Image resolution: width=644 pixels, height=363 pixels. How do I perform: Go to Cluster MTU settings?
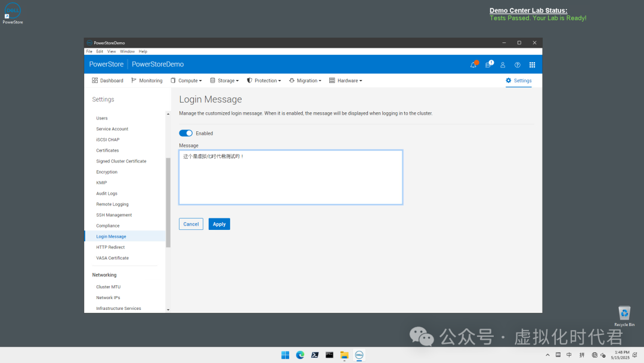point(109,287)
